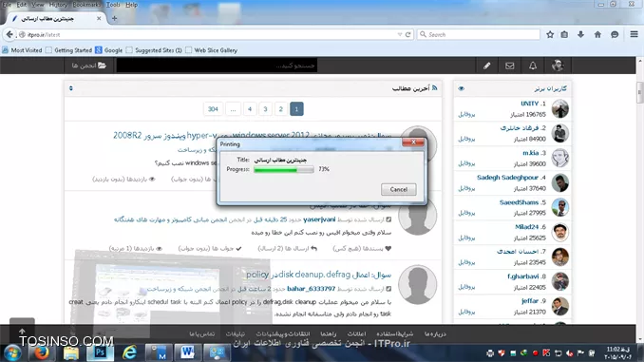The image size is (644, 362).
Task: Open m.kia user profile
Action: [x=531, y=153]
